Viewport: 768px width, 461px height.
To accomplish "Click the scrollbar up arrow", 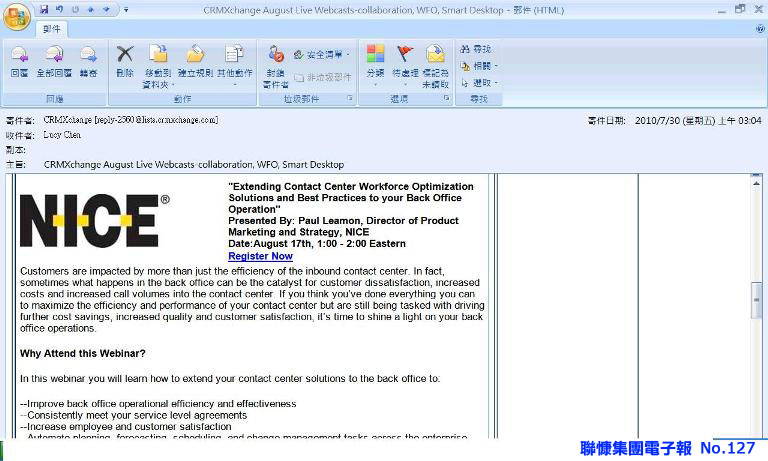I will (757, 183).
